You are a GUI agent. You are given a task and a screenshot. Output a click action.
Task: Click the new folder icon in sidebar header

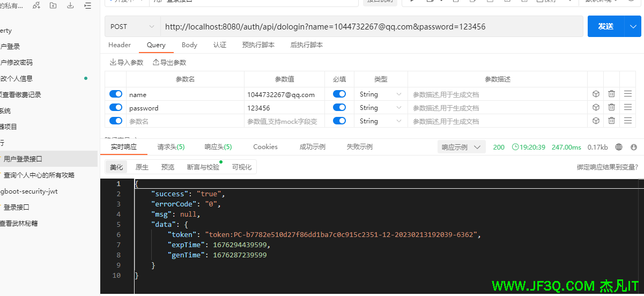53,5
